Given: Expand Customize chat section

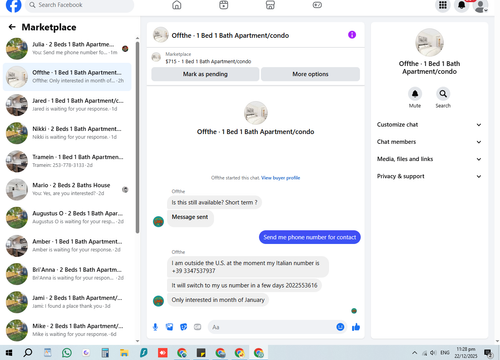Looking at the screenshot, I should tap(429, 125).
